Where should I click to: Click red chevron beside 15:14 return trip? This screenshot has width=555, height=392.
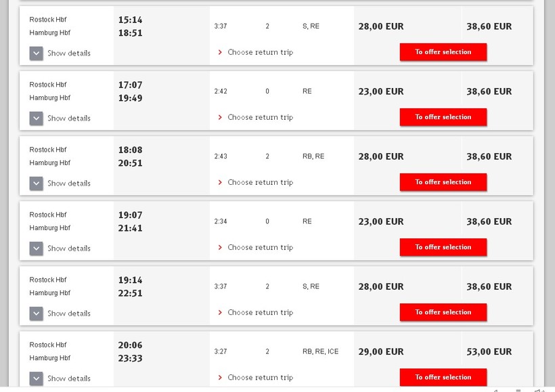[220, 52]
